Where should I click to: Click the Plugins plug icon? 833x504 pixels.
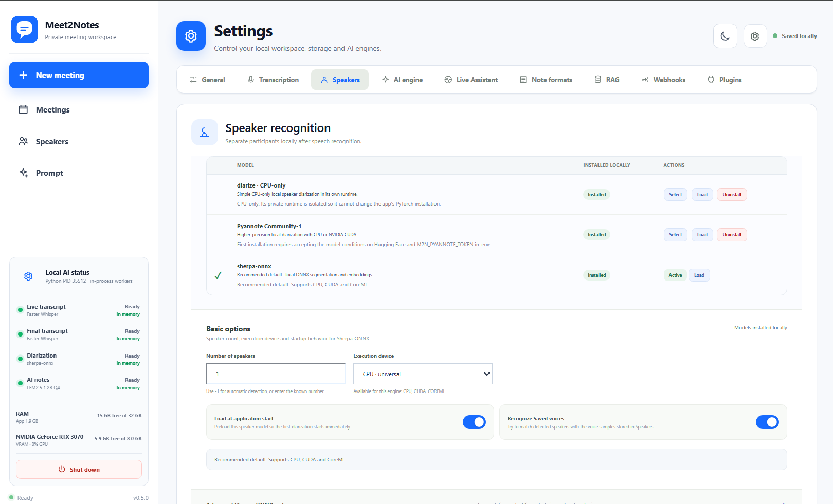(711, 80)
